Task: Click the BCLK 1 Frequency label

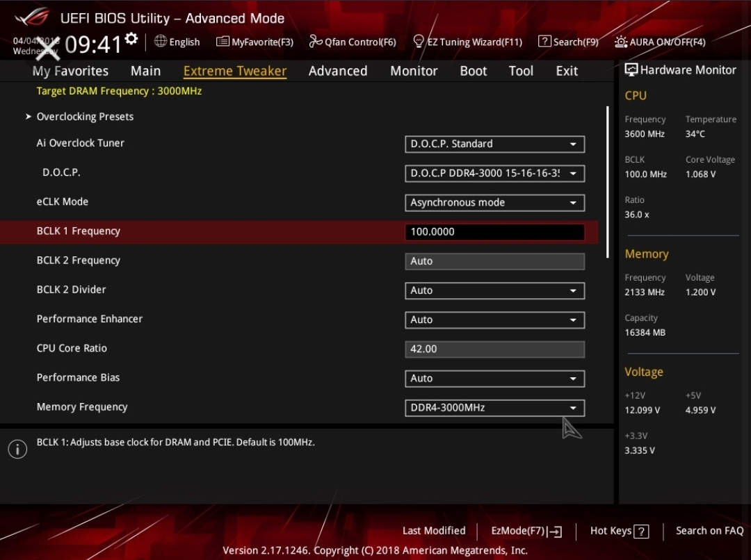Action: [x=78, y=231]
